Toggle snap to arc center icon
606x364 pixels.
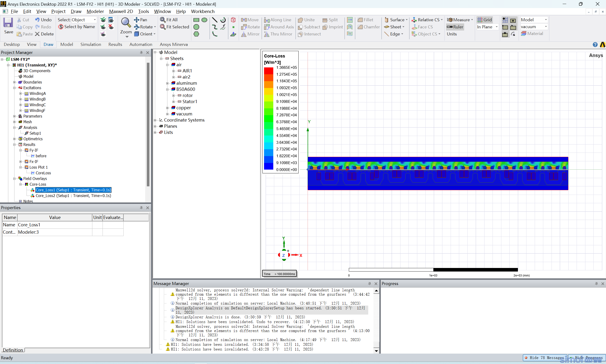point(513,34)
